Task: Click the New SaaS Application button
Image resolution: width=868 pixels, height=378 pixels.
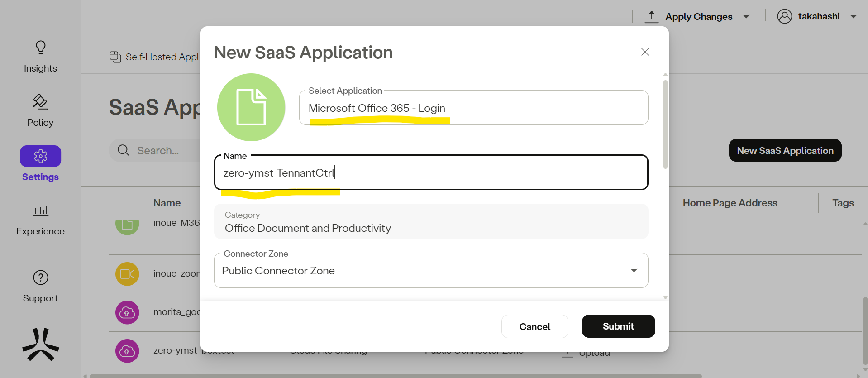Action: pyautogui.click(x=785, y=150)
